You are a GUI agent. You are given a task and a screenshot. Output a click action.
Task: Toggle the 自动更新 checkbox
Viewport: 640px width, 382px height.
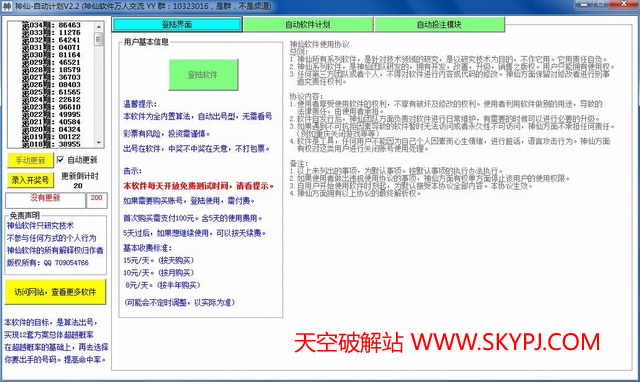(60, 160)
